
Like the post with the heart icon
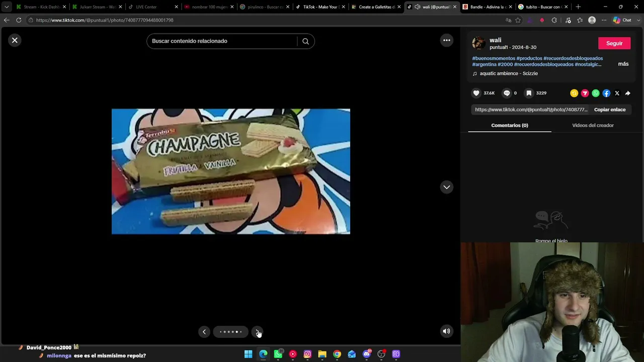click(x=476, y=93)
